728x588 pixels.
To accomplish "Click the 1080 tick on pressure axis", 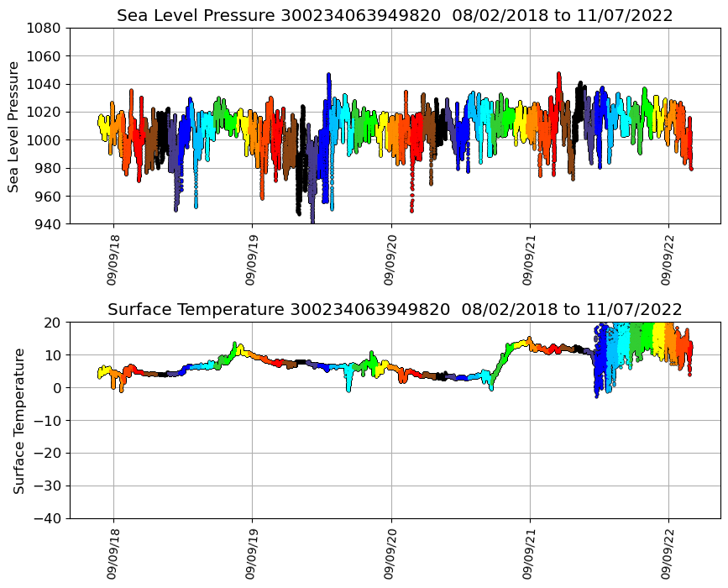I will tap(44, 28).
